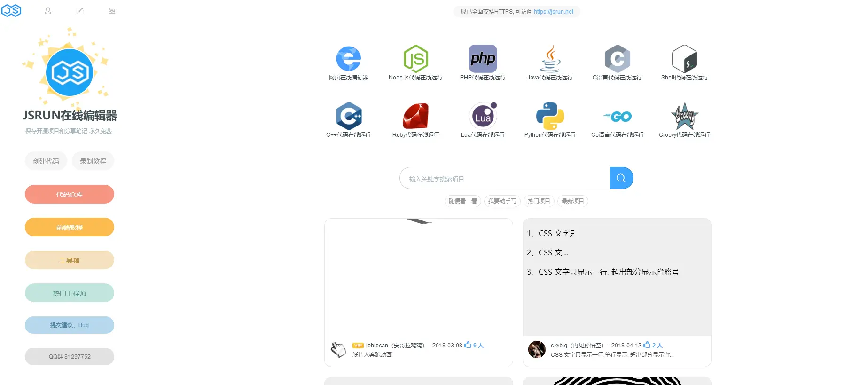Click the JSRUN logo in top-left corner
Viewport: 868px width, 385px height.
pyautogui.click(x=11, y=10)
